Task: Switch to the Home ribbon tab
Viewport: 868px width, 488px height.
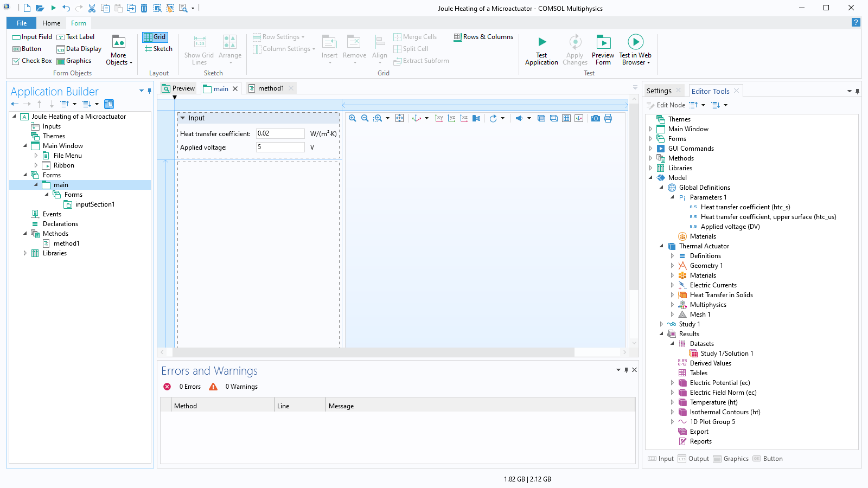Action: click(51, 23)
